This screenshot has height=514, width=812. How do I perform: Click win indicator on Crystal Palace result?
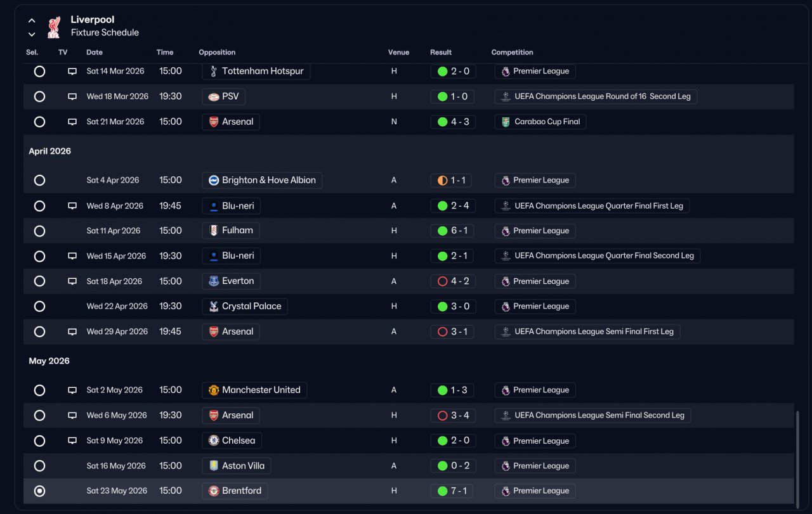point(442,307)
